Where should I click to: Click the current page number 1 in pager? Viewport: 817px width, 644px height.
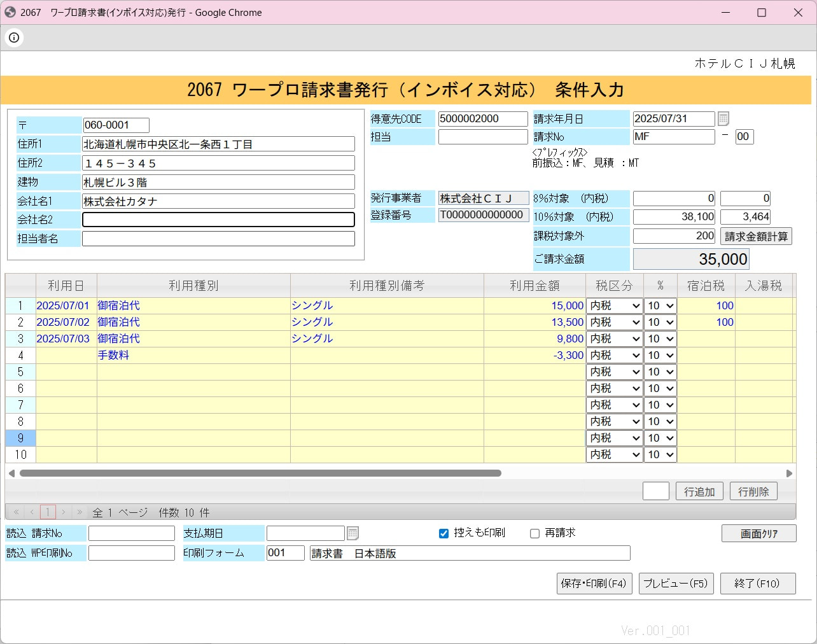pos(48,512)
